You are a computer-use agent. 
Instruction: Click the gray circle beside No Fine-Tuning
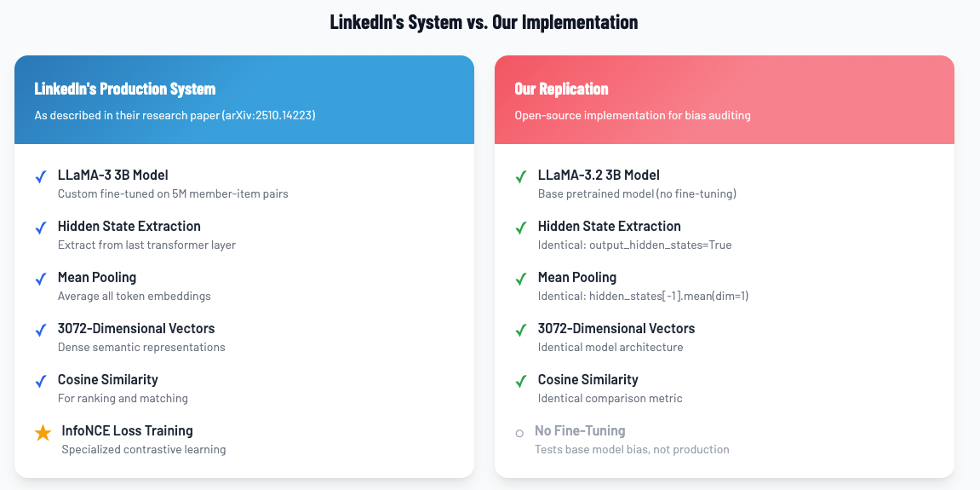click(x=519, y=434)
